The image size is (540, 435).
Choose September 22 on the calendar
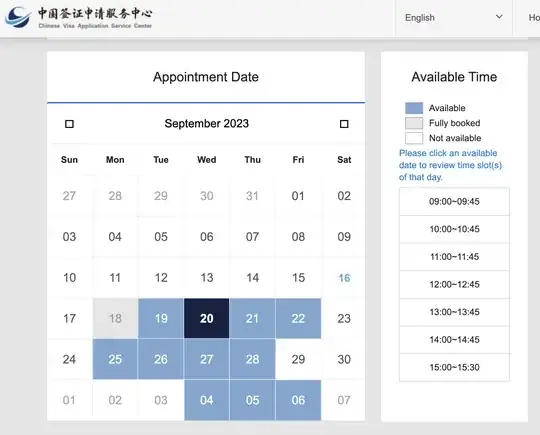pos(298,318)
